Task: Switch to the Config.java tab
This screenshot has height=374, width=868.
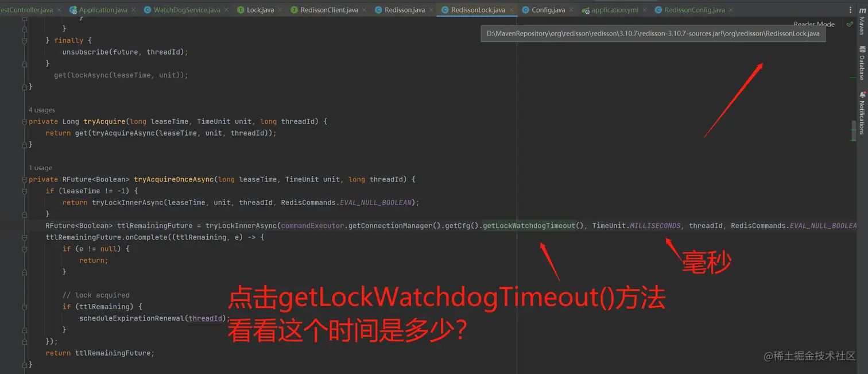Action: pyautogui.click(x=548, y=10)
